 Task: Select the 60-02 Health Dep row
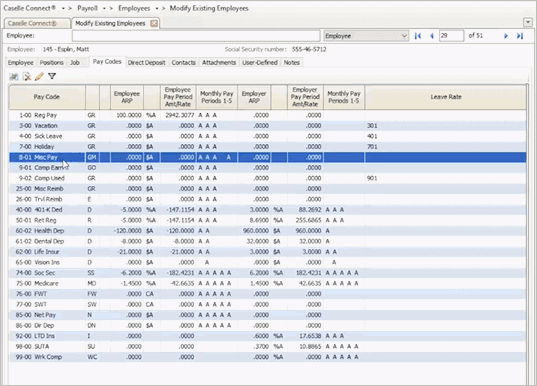click(x=267, y=231)
